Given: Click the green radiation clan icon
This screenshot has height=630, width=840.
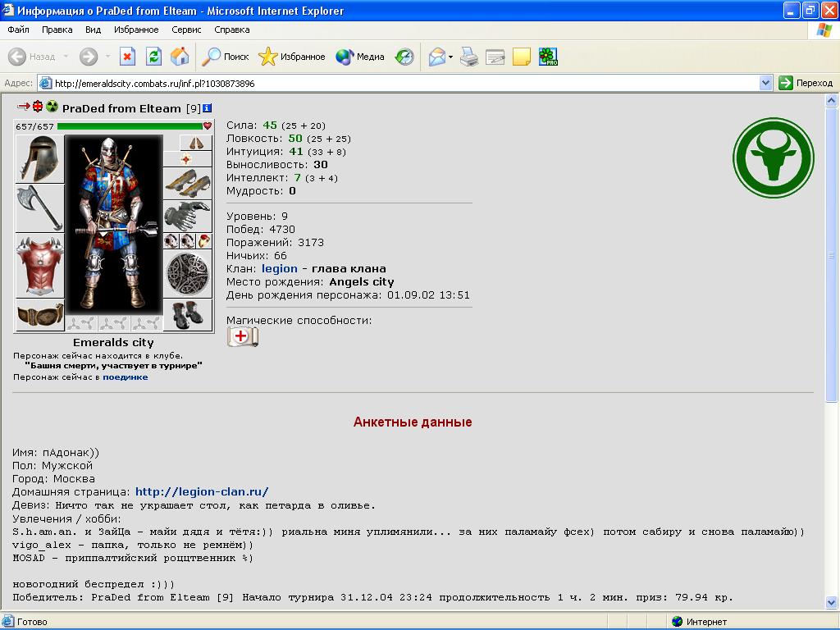Looking at the screenshot, I should [x=52, y=107].
